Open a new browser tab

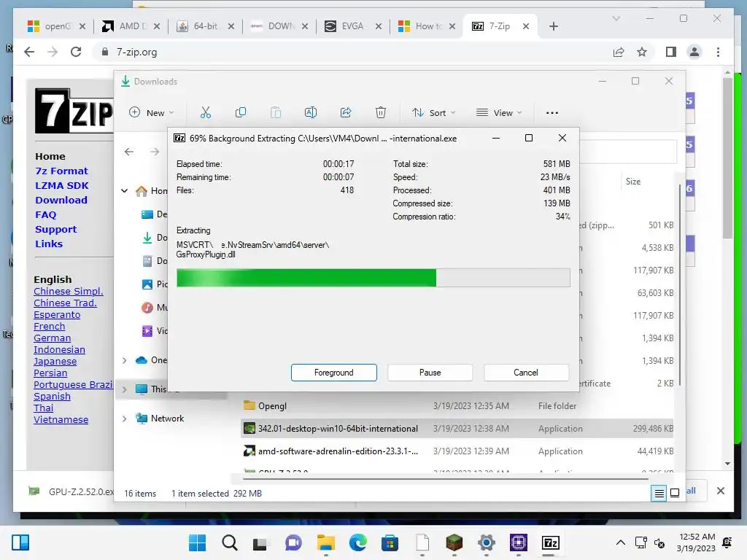tap(553, 26)
